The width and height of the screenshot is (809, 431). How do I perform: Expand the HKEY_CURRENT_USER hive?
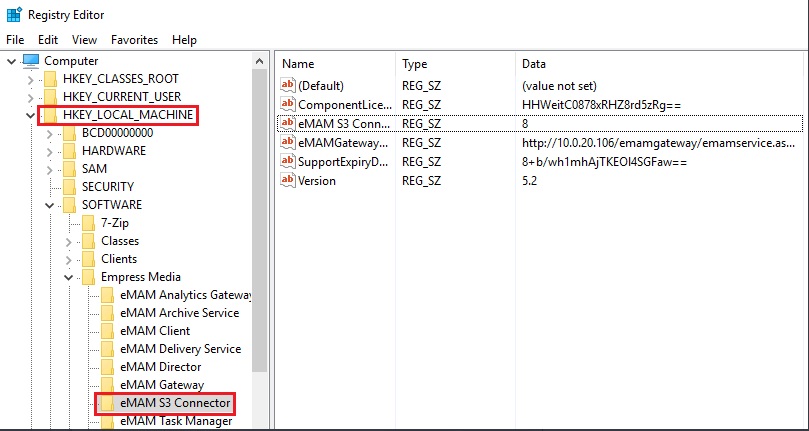click(30, 97)
